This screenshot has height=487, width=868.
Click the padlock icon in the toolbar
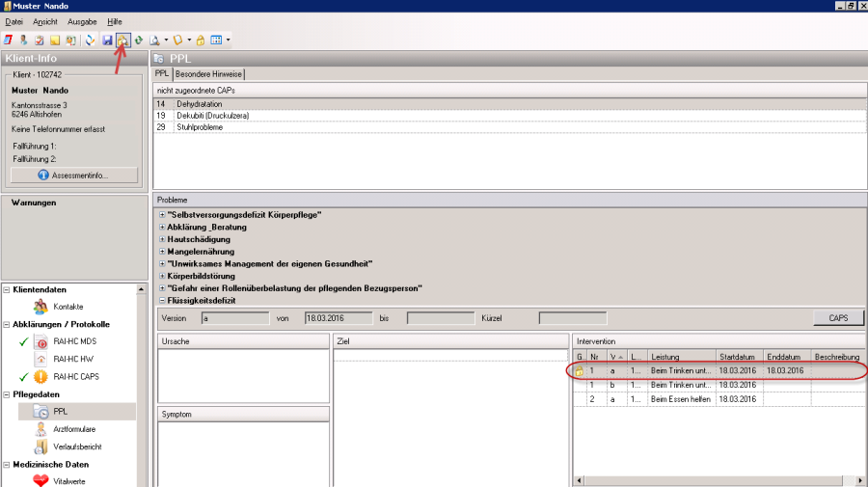click(201, 41)
